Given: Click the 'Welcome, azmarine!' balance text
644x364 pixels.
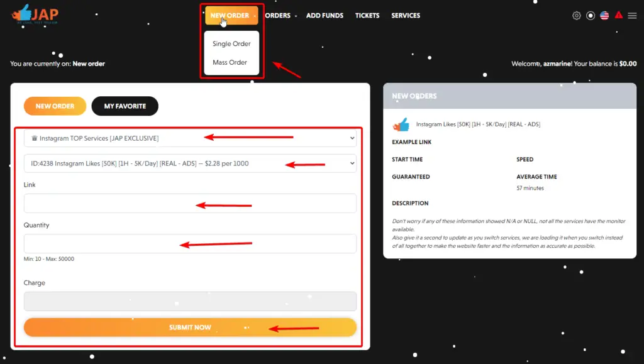Looking at the screenshot, I should coord(574,63).
